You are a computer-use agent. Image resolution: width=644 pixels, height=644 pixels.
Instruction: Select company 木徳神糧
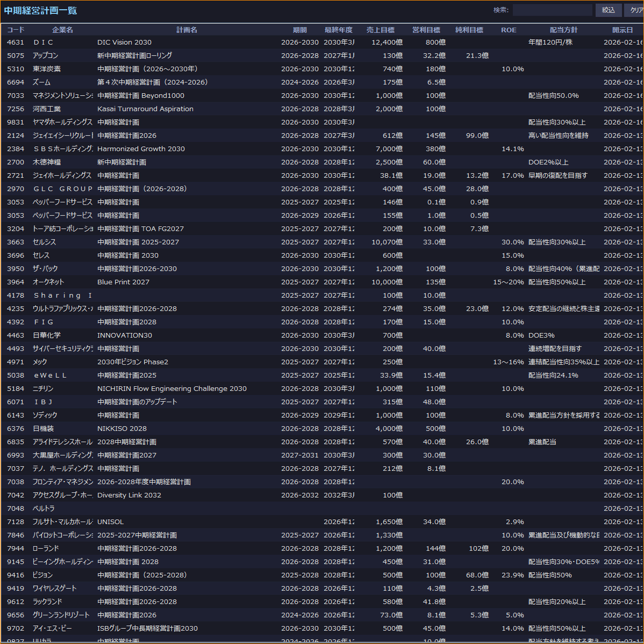tap(46, 162)
